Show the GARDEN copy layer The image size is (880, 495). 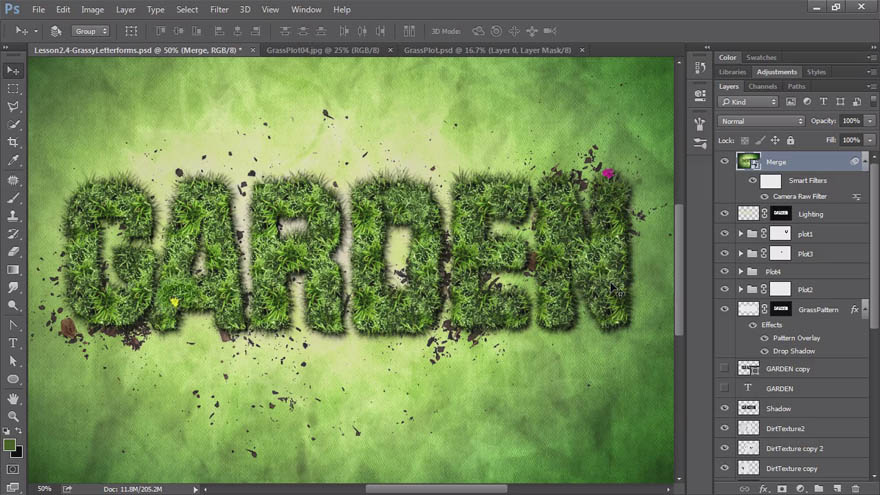tap(725, 368)
